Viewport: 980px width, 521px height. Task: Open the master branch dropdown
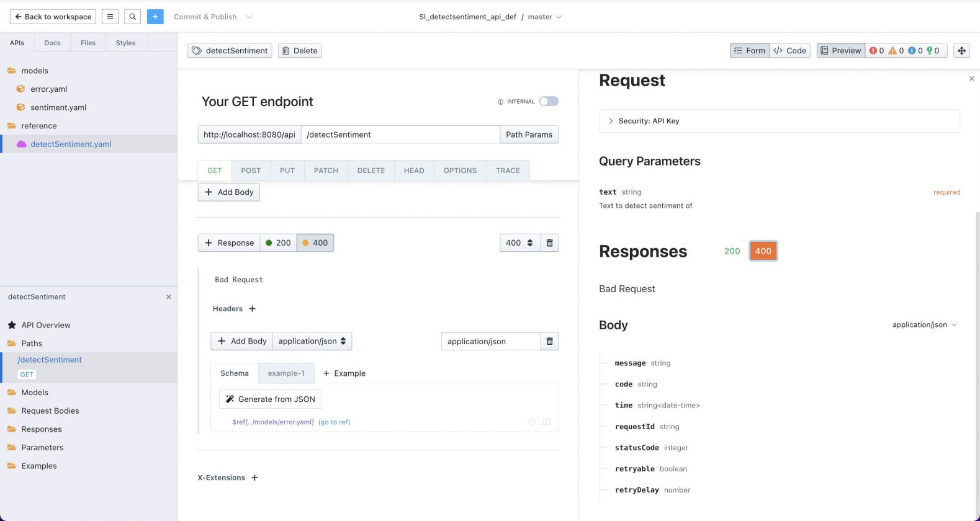[544, 17]
